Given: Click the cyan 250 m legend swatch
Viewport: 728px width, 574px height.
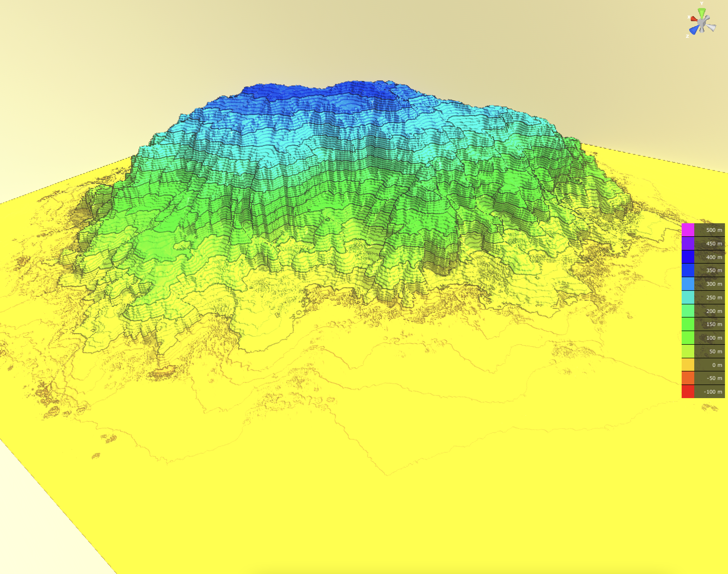Looking at the screenshot, I should (688, 297).
